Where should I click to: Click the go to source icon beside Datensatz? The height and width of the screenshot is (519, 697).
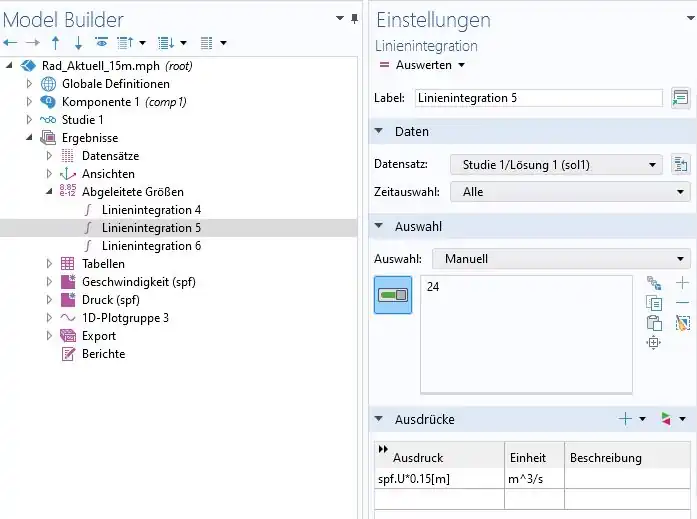click(x=681, y=165)
